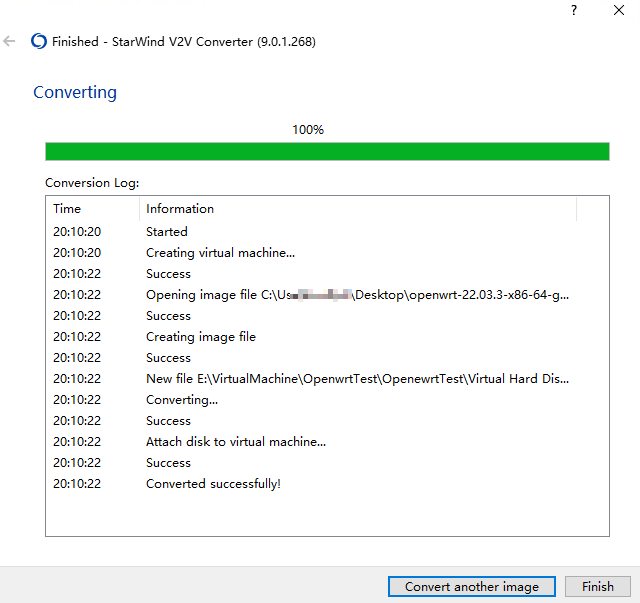Screen dimensions: 640x603
Task: Click the Finished - StarWind V2V title
Action: (x=184, y=42)
